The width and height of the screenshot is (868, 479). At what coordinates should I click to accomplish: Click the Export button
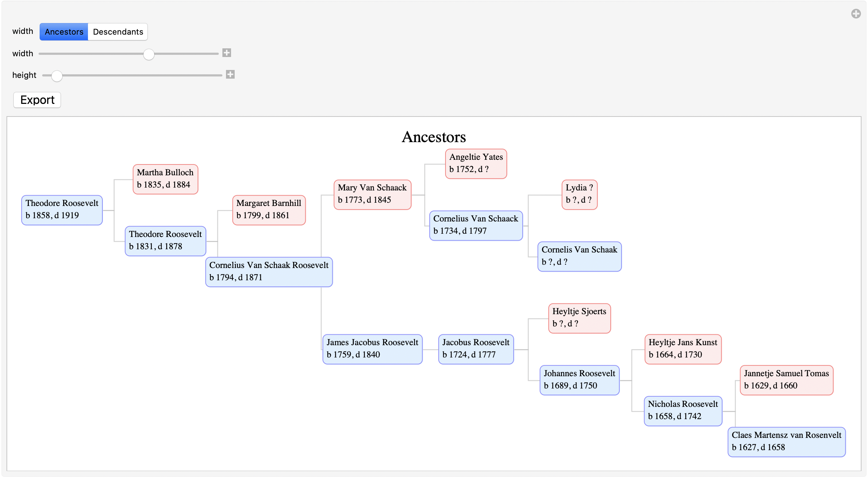pos(37,99)
